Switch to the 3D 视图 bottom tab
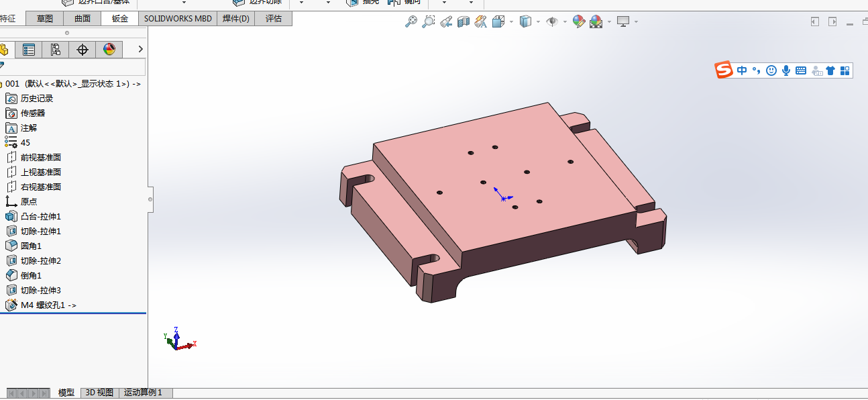Screen dimensions: 868x400 coord(99,393)
